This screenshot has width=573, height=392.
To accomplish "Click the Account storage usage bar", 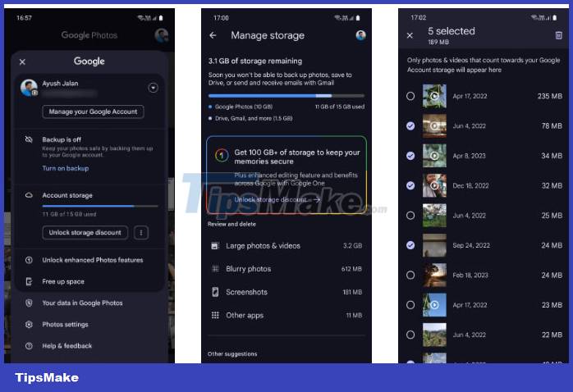I will pyautogui.click(x=100, y=206).
